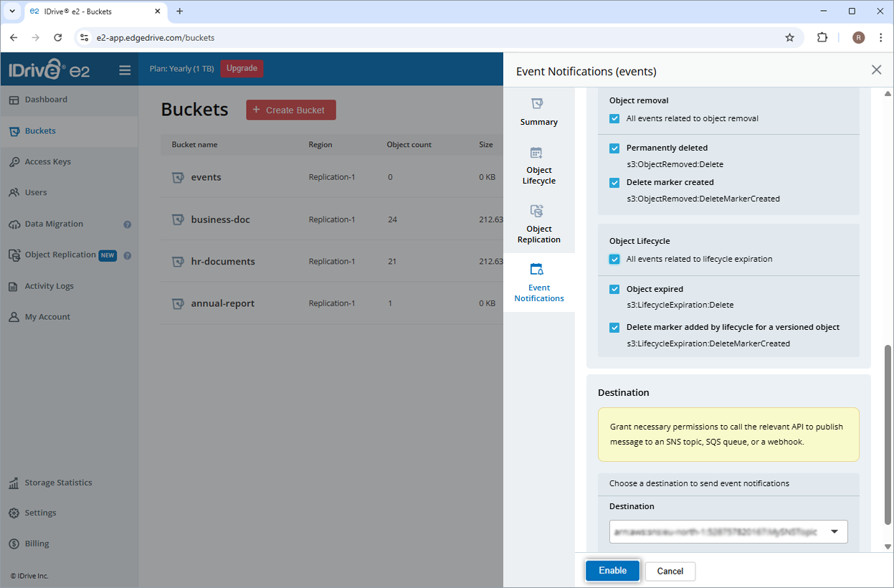
Task: Uncheck the Object expired checkbox
Action: pyautogui.click(x=614, y=289)
